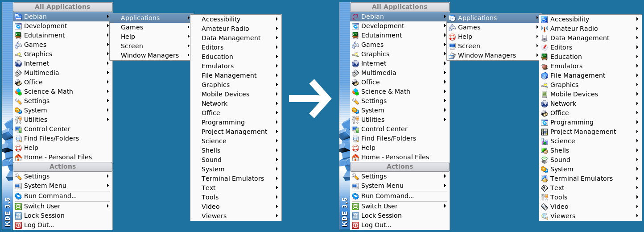Click the Screen monitor icon in Debian submenu

pos(452,46)
